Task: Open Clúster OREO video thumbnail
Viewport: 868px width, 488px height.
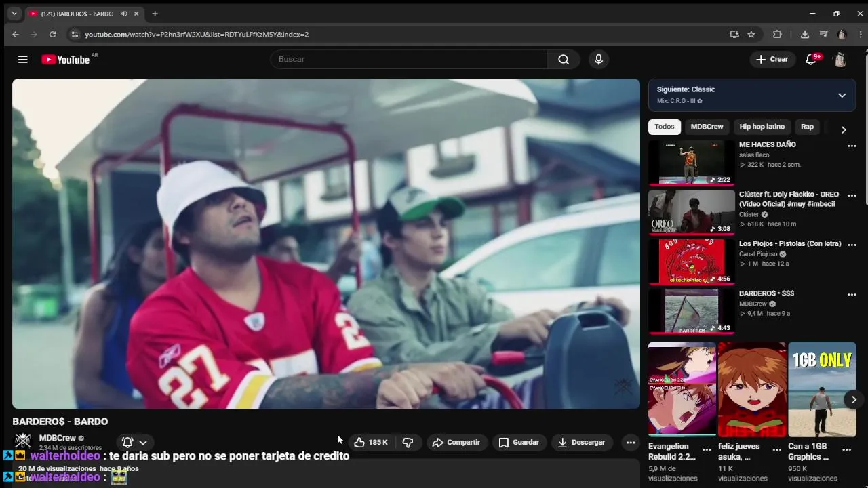Action: (x=691, y=212)
